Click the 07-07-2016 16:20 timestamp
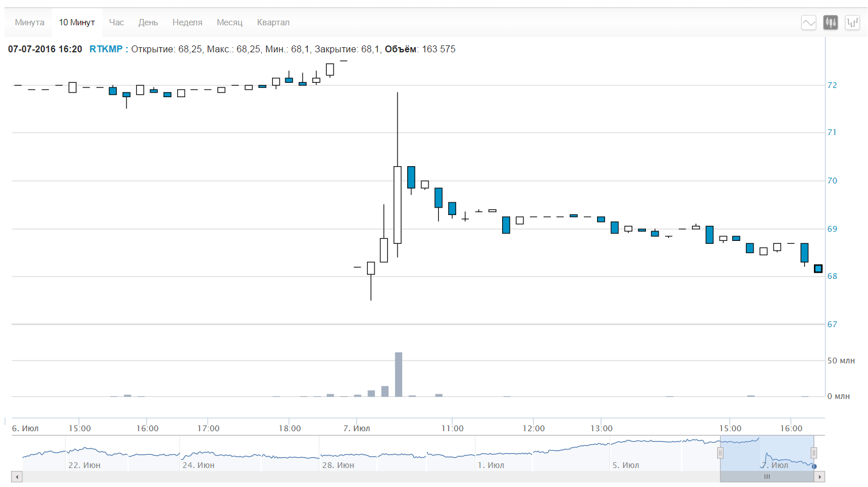 pyautogui.click(x=45, y=49)
